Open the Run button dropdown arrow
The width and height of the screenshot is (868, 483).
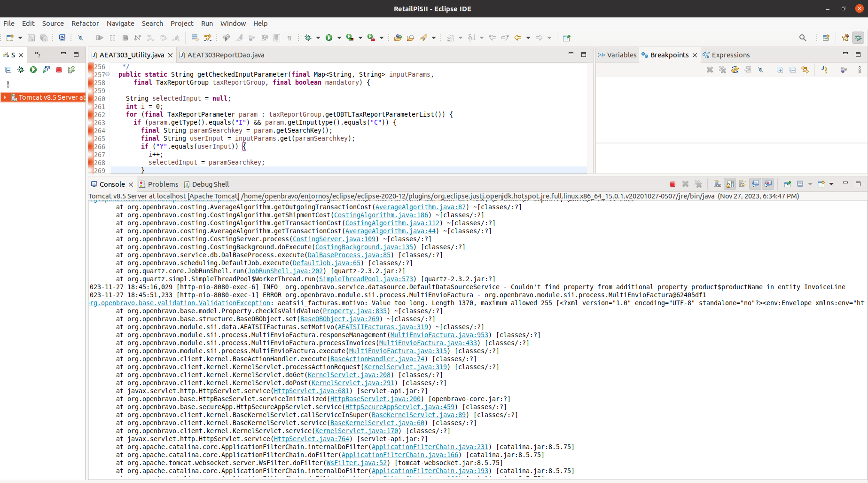pyautogui.click(x=339, y=38)
